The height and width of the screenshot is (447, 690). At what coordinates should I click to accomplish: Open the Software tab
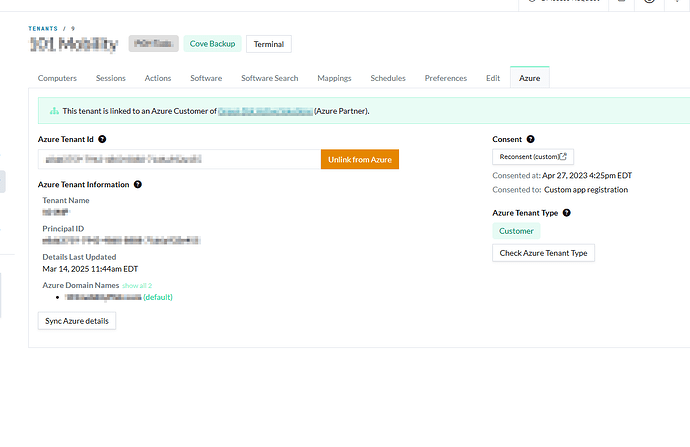206,78
